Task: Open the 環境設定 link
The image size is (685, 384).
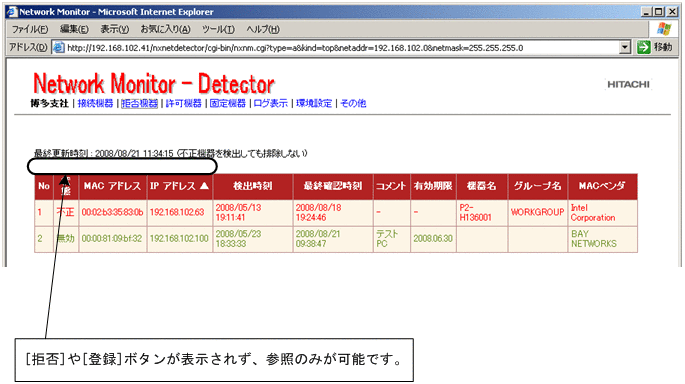Action: point(314,103)
